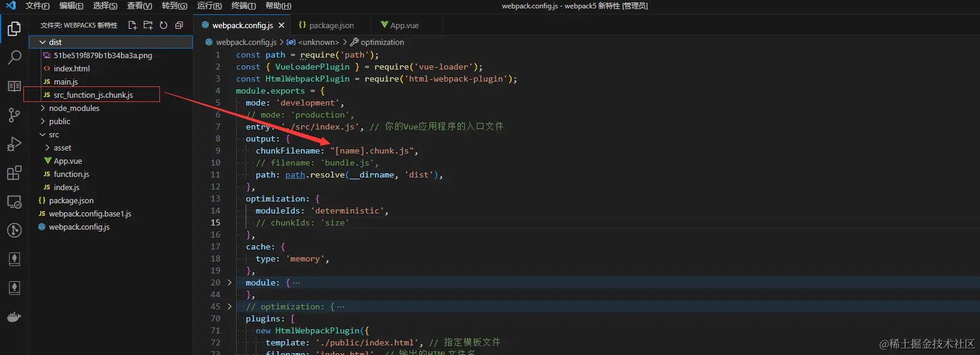Screen dimensions: 980x355
Task: Open the 文件(F) menu
Action: [38, 5]
